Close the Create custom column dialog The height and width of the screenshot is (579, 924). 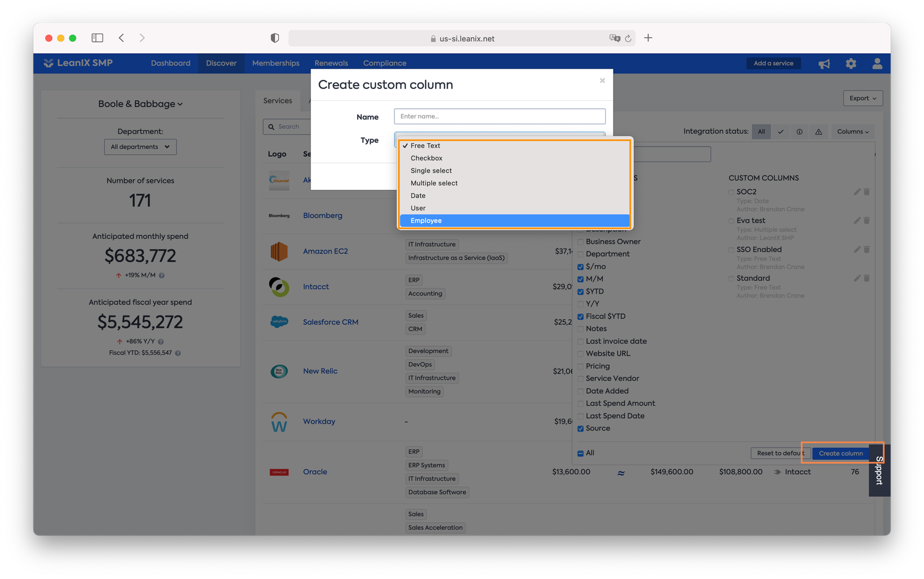[602, 81]
